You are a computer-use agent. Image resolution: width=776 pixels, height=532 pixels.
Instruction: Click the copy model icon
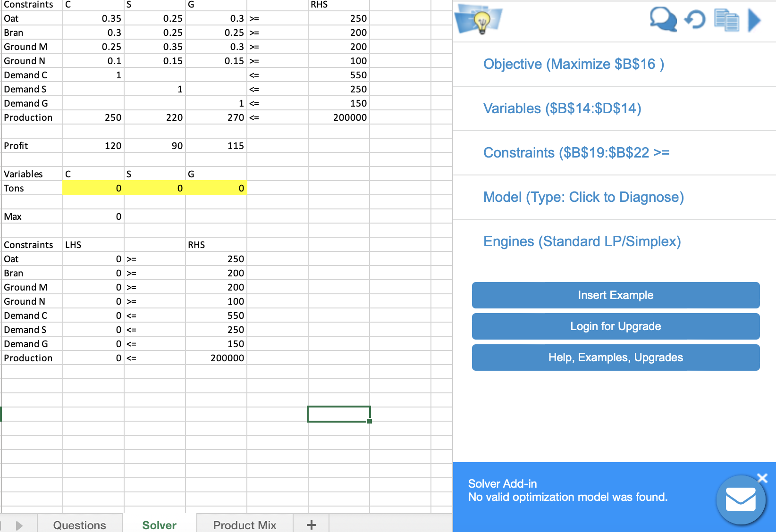pyautogui.click(x=725, y=21)
